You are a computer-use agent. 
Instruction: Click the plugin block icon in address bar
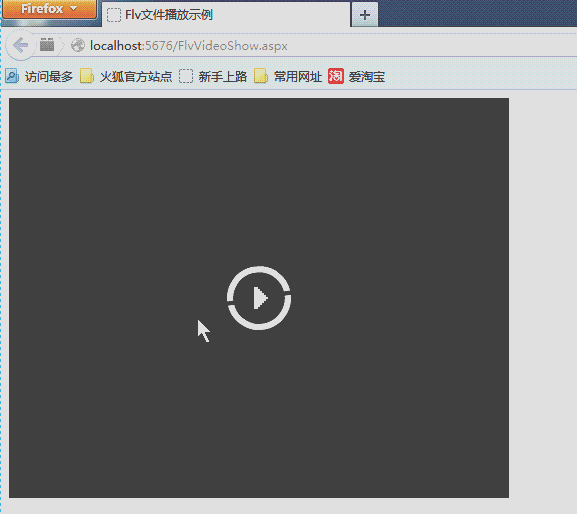pyautogui.click(x=47, y=45)
